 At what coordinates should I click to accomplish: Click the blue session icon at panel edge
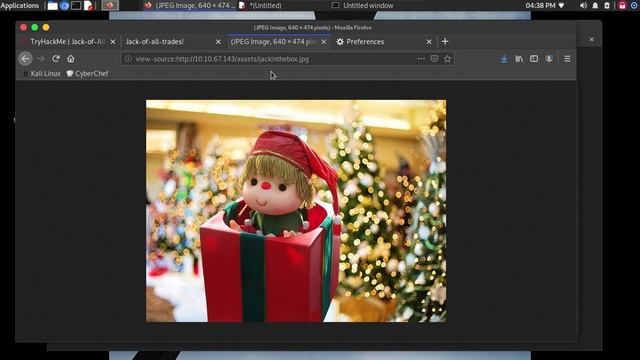point(634,5)
